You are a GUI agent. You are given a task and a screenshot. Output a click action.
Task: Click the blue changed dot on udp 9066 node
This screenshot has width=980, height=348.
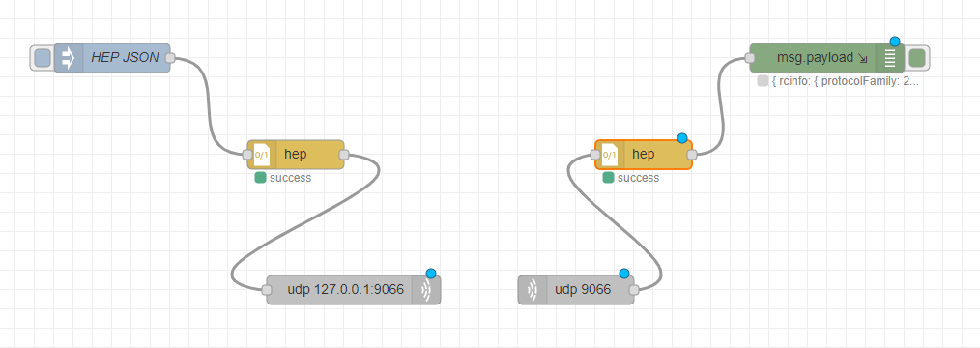tap(623, 274)
